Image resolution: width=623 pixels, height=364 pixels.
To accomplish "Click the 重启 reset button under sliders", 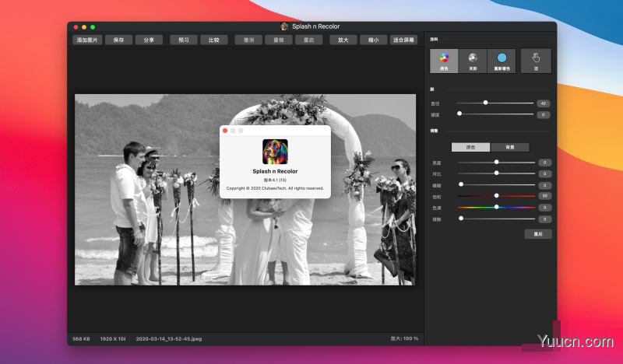I will pos(538,234).
